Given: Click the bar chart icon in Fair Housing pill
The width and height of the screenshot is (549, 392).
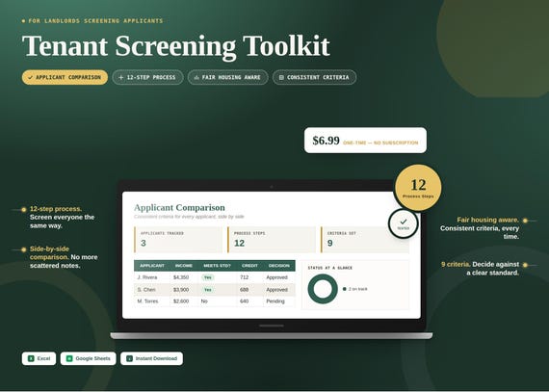Looking at the screenshot, I should [196, 77].
